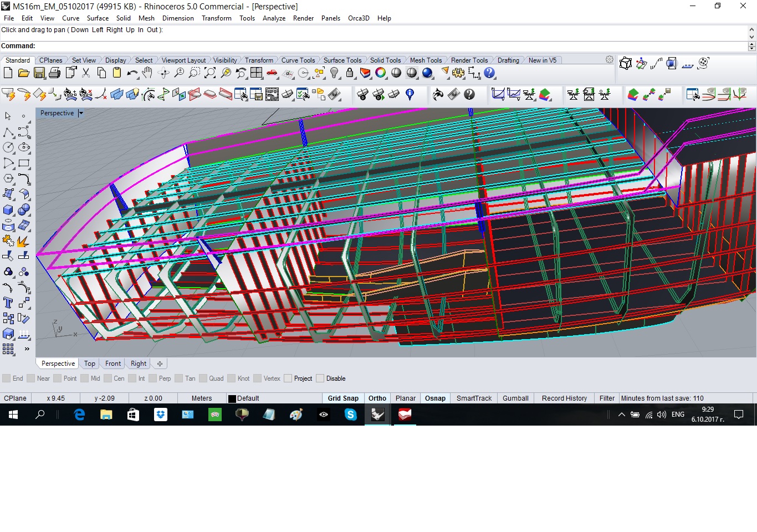This screenshot has width=757, height=532.
Task: Check the Project osnap option
Action: pos(288,378)
